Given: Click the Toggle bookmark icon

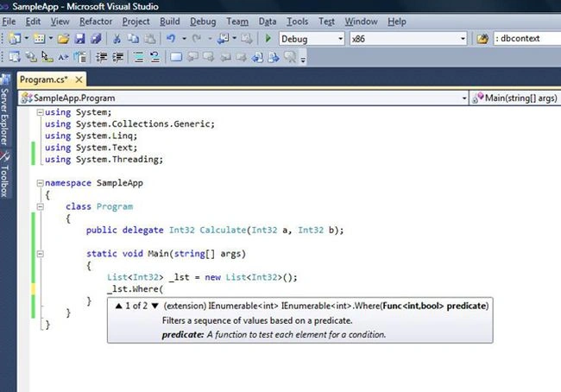Looking at the screenshot, I should coord(176,57).
